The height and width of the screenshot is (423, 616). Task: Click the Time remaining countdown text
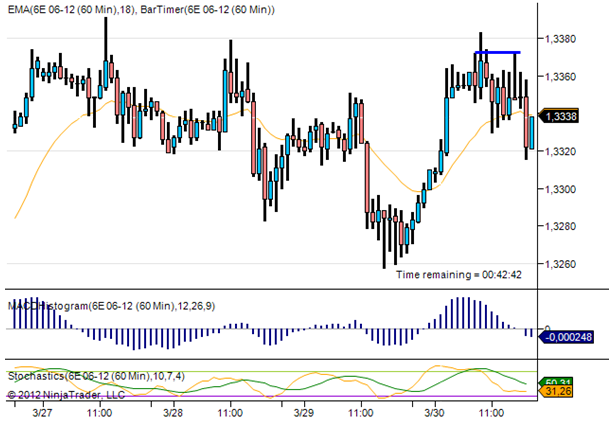[x=459, y=275]
